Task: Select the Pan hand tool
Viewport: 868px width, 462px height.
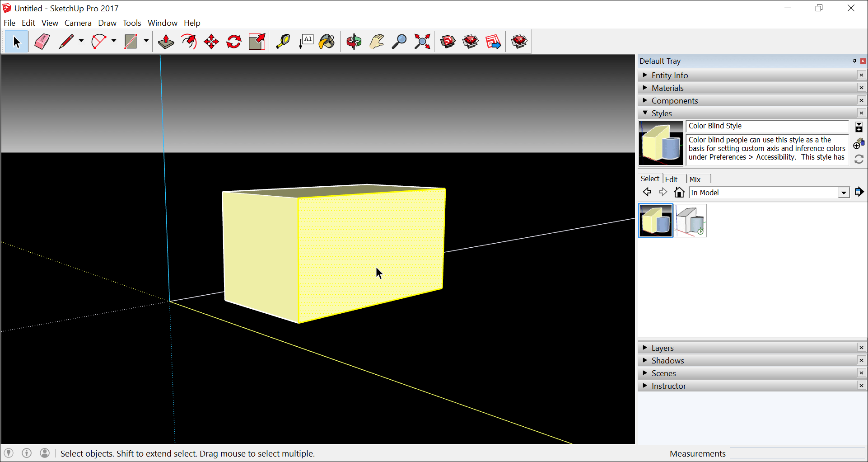Action: pos(377,42)
